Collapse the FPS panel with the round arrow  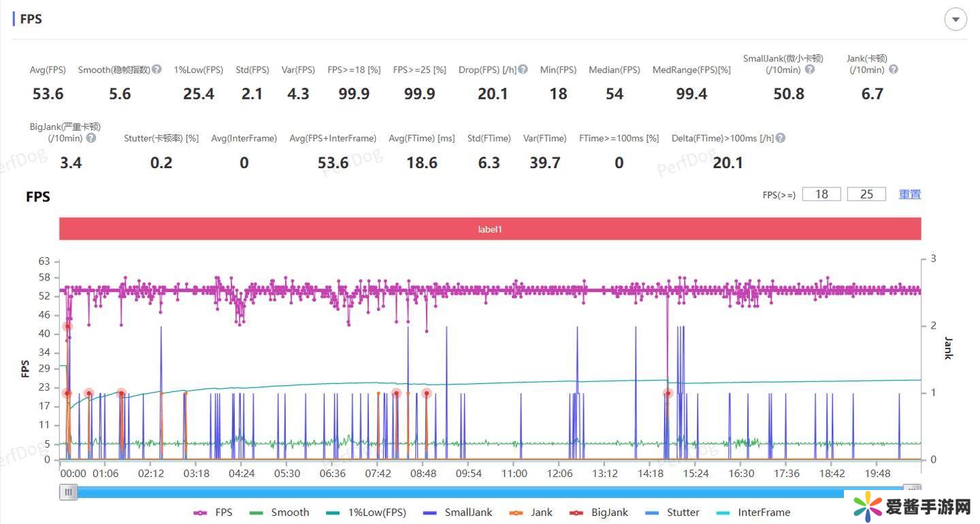(955, 20)
